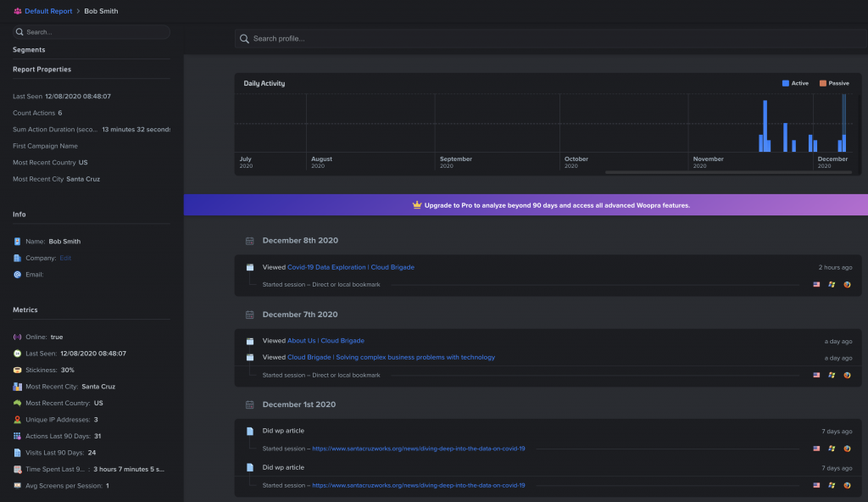The width and height of the screenshot is (868, 502).
Task: Click the calendar icon next to December 7th 2020
Action: (x=250, y=315)
